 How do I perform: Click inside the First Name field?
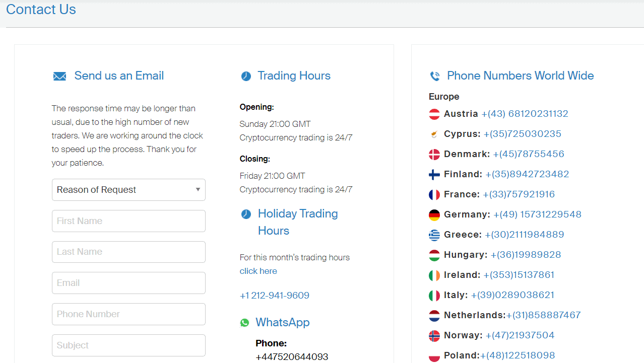128,221
